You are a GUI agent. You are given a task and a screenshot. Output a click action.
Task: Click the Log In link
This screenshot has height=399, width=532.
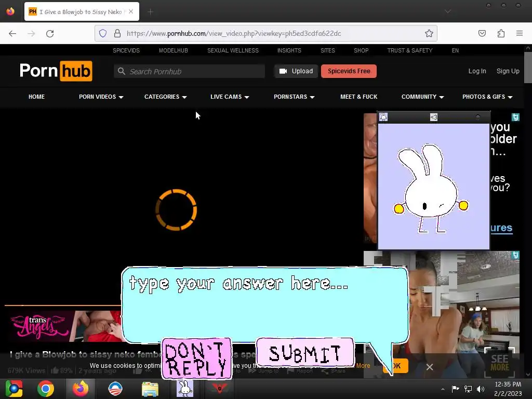tap(477, 71)
